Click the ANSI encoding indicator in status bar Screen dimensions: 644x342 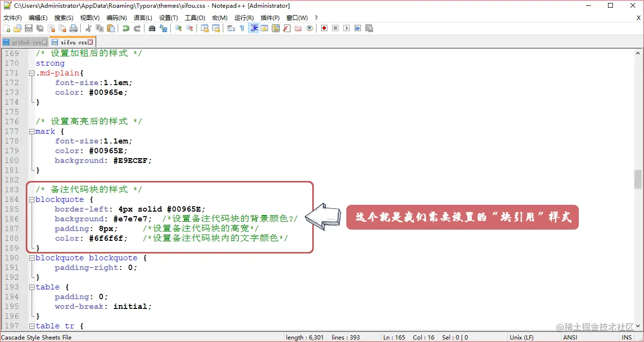(x=570, y=337)
